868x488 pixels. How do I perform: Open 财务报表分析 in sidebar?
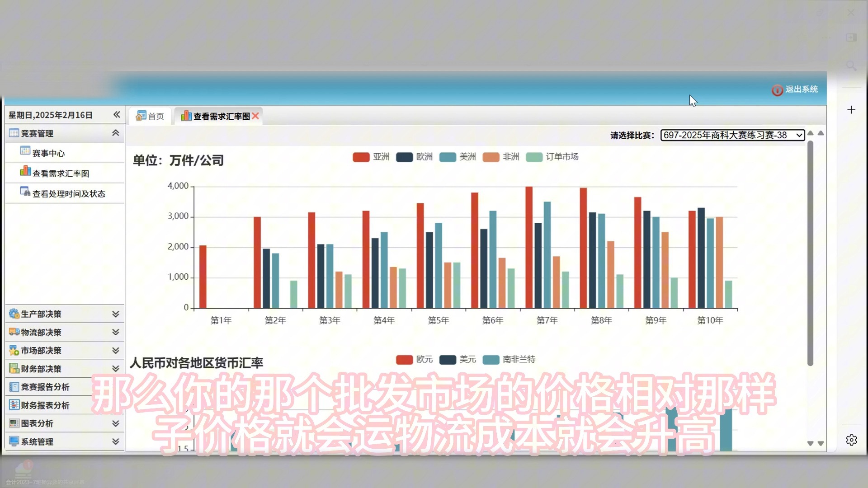pos(45,405)
